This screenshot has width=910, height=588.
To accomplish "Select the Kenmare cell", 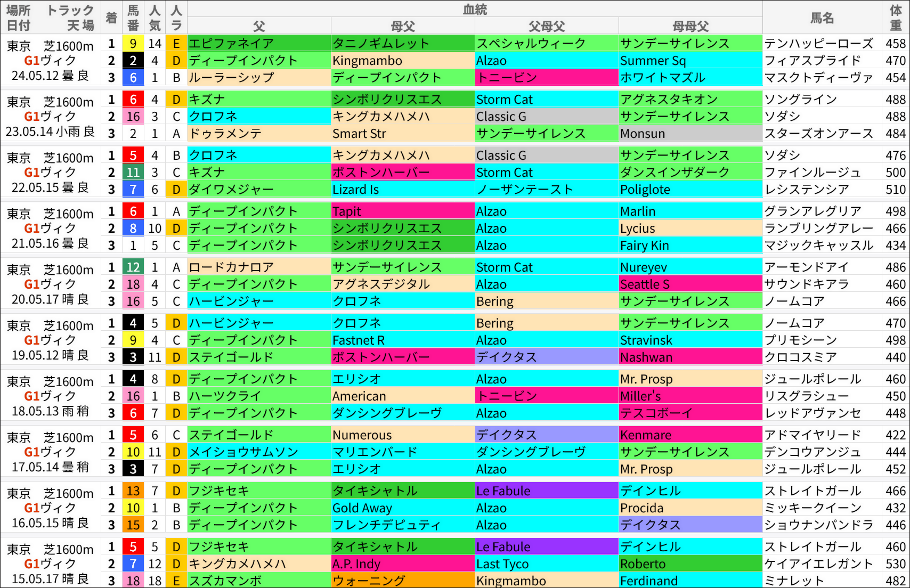I will click(x=690, y=435).
